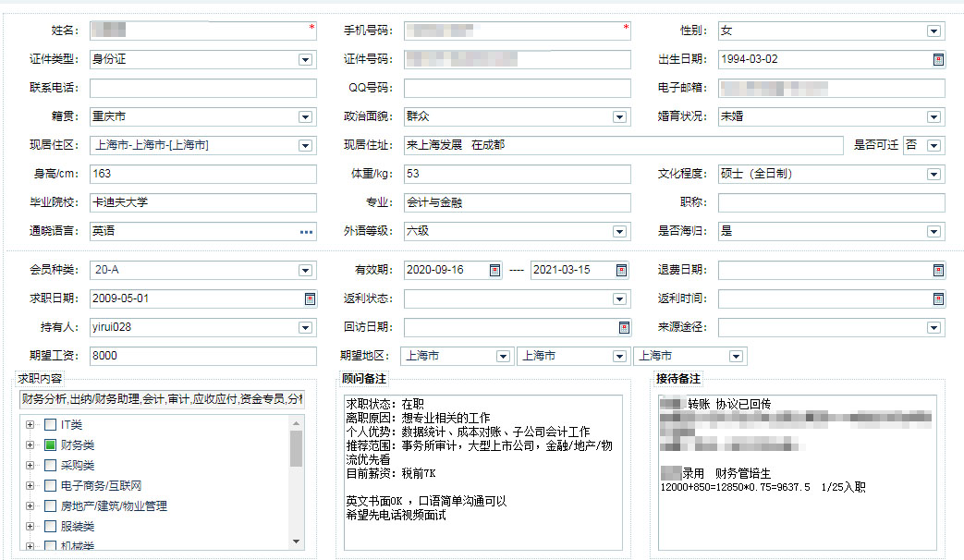
Task: Click the height field showing 163
Action: coord(203,174)
